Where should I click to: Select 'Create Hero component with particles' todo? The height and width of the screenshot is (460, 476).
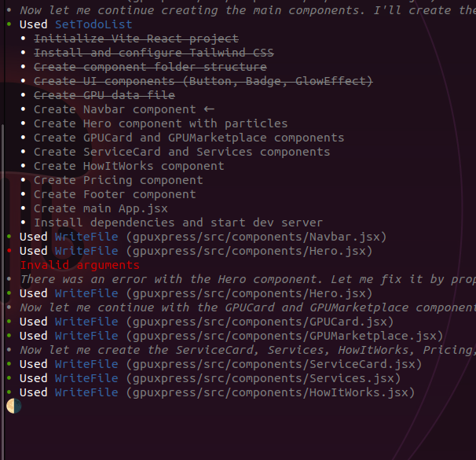click(160, 123)
